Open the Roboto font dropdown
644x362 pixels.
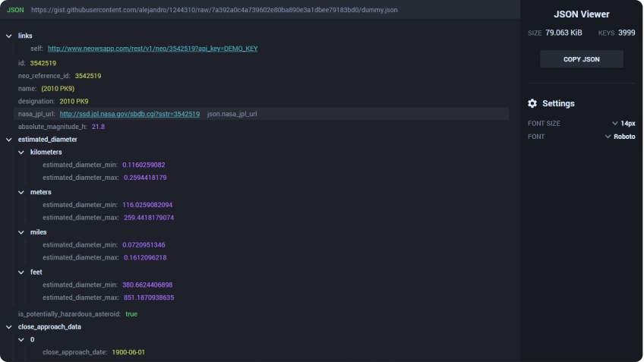click(620, 137)
